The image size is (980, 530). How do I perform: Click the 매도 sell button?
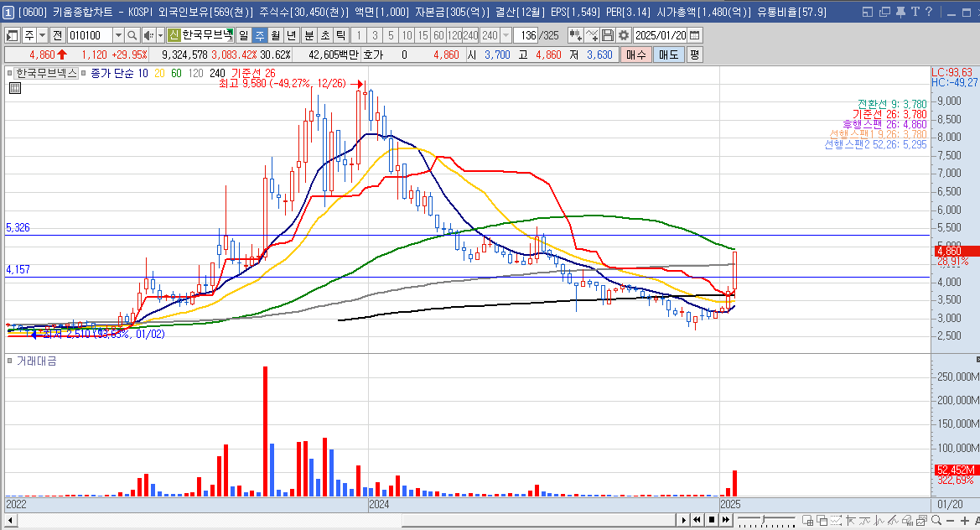(668, 55)
